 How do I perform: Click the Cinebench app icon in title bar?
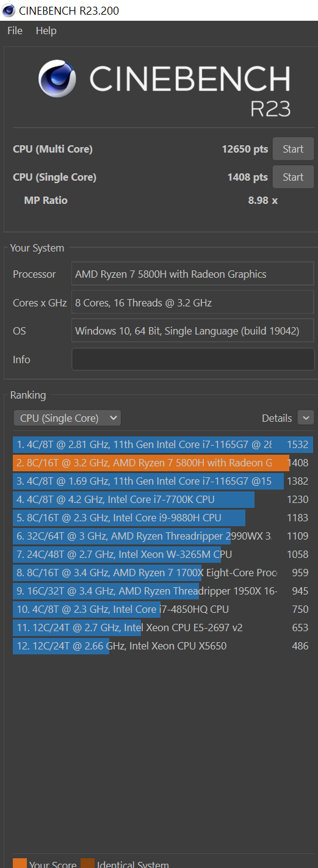[x=9, y=10]
